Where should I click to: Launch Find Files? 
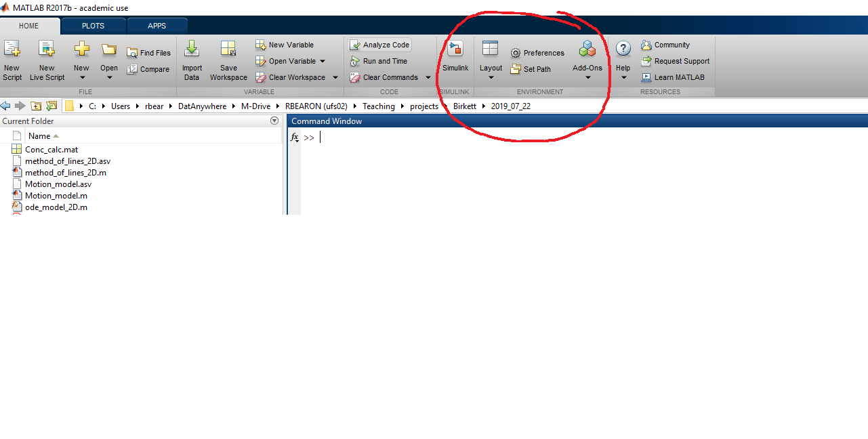(149, 53)
